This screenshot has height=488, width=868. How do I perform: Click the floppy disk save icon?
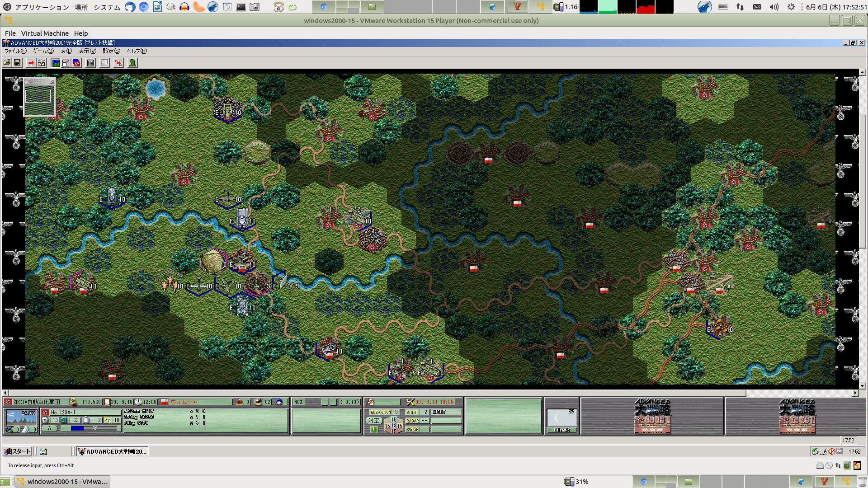click(17, 63)
